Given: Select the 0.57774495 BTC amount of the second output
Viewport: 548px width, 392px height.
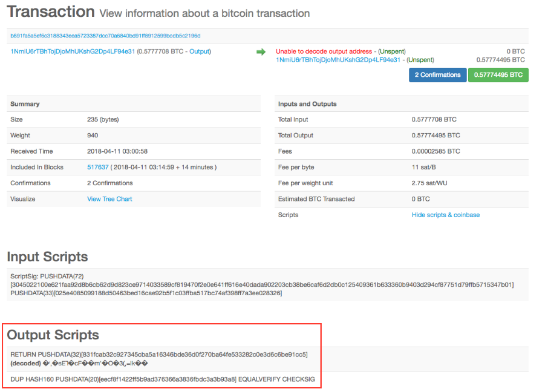Looking at the screenshot, I should pos(500,60).
